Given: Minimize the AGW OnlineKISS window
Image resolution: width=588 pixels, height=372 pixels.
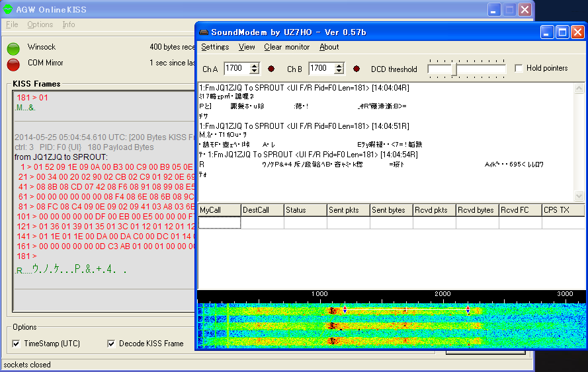Looking at the screenshot, I should pyautogui.click(x=494, y=9).
